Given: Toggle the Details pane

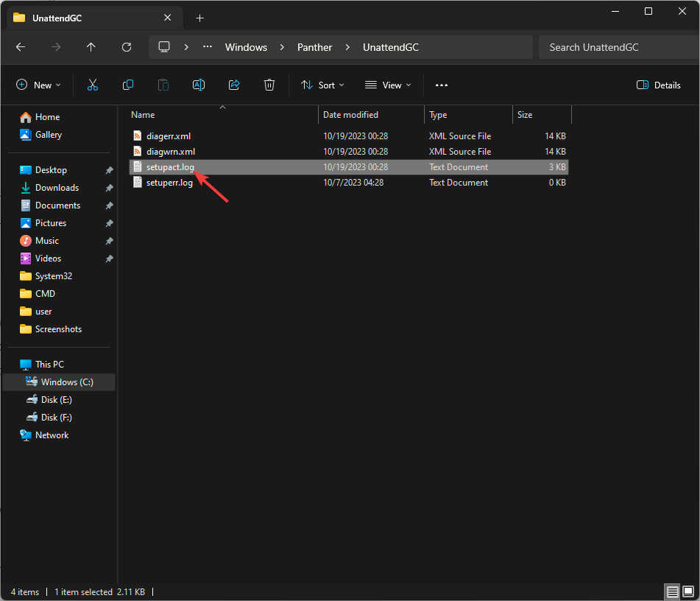Looking at the screenshot, I should [x=659, y=85].
